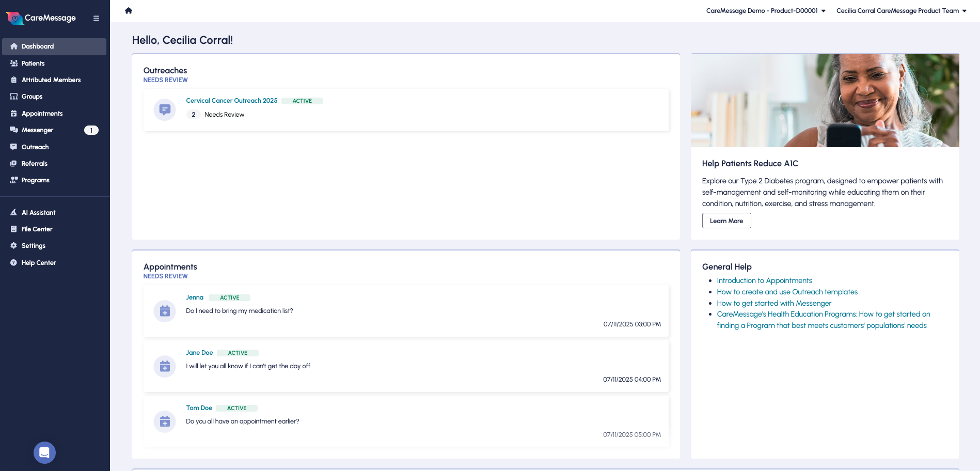This screenshot has width=980, height=471.
Task: Open Messenger with the unread notification
Action: (x=37, y=130)
